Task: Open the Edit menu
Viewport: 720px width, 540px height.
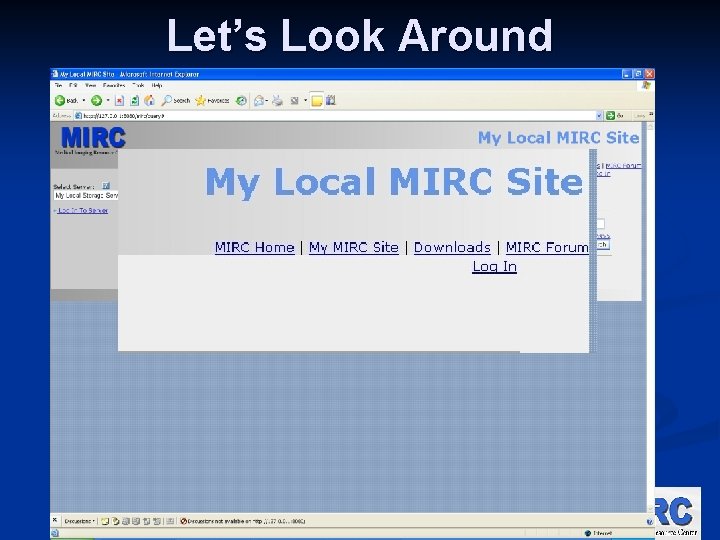Action: click(x=73, y=85)
